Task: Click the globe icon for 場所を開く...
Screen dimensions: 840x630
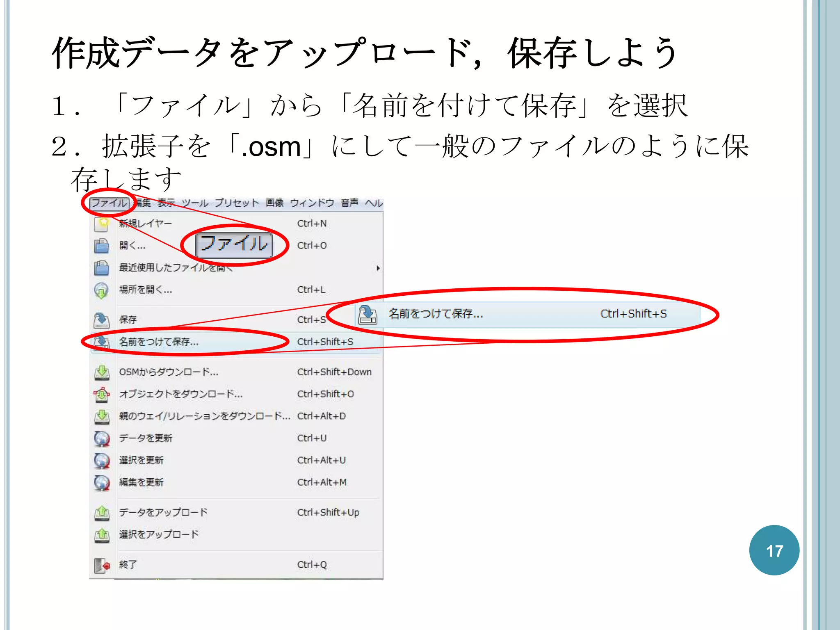Action: (x=102, y=290)
